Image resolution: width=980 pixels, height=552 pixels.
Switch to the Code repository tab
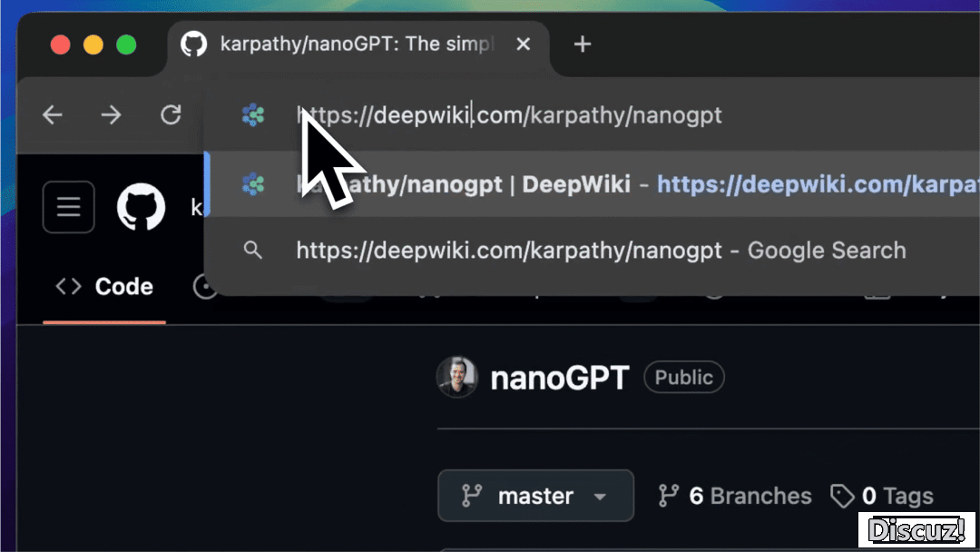click(104, 287)
